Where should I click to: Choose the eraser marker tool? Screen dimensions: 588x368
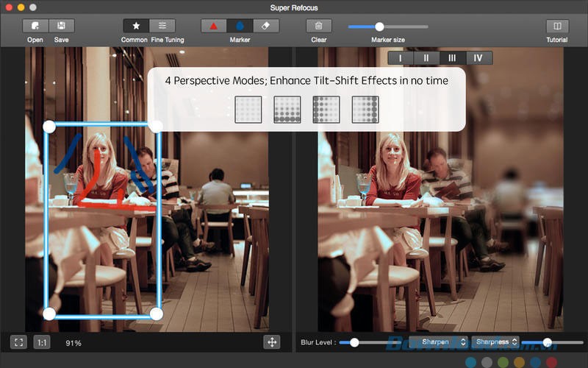(265, 26)
